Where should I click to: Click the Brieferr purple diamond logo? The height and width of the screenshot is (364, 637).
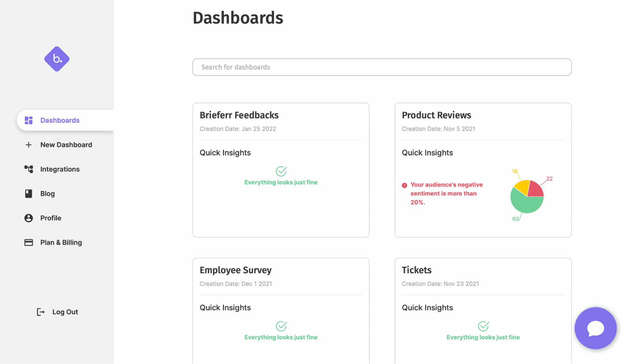coord(57,59)
